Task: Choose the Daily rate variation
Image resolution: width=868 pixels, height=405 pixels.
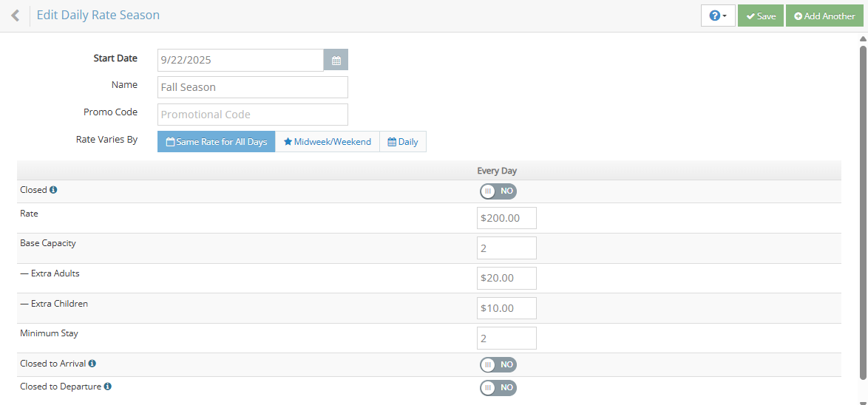Action: pos(403,142)
